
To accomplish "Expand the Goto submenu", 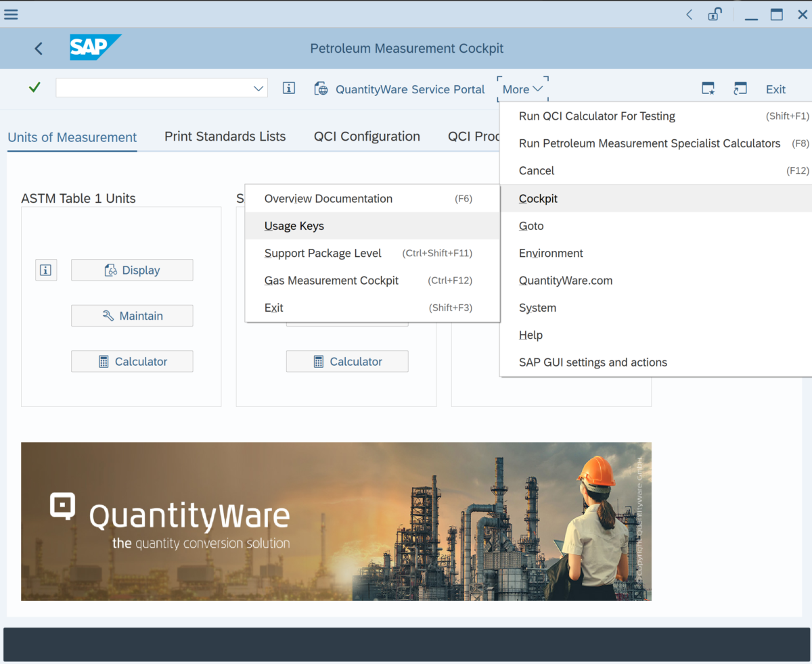I will tap(531, 225).
